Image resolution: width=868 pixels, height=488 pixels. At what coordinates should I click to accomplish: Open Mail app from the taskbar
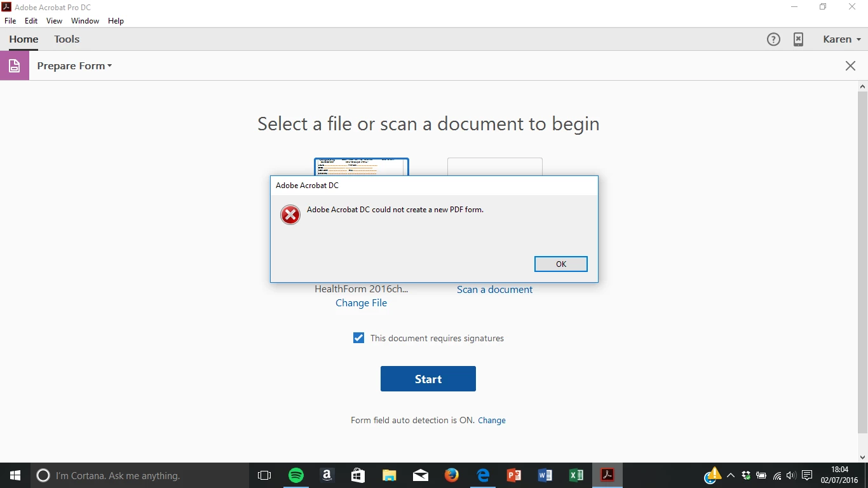pos(420,475)
